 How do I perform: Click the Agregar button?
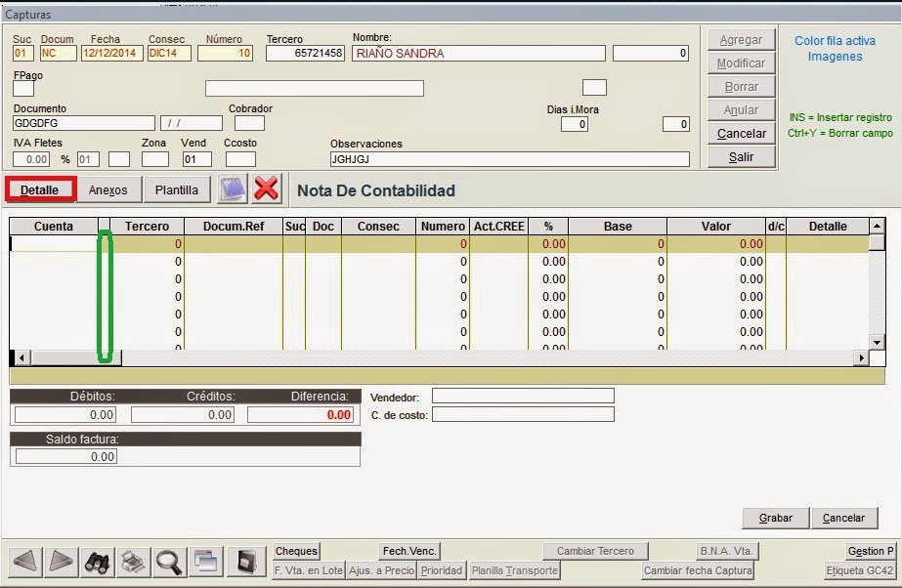tap(741, 40)
